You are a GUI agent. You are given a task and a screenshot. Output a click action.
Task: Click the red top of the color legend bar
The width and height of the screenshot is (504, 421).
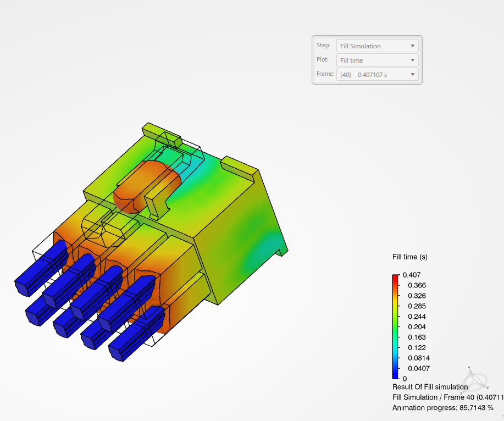click(x=396, y=278)
